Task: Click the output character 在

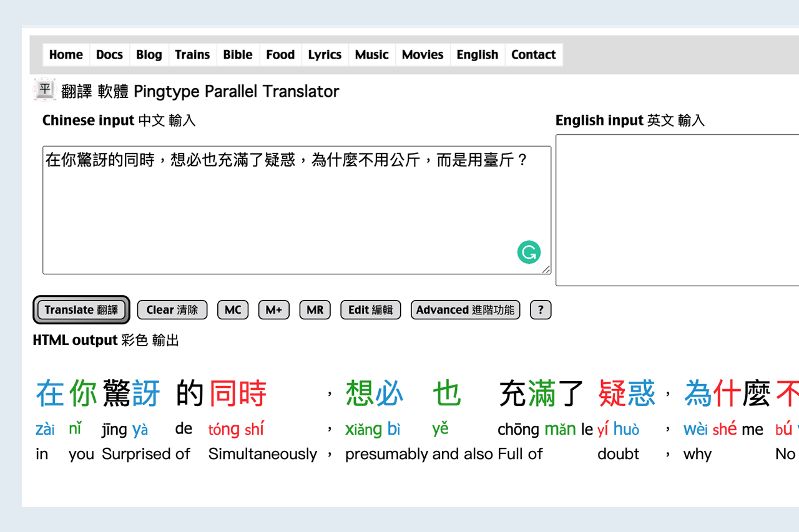Action: (50, 394)
